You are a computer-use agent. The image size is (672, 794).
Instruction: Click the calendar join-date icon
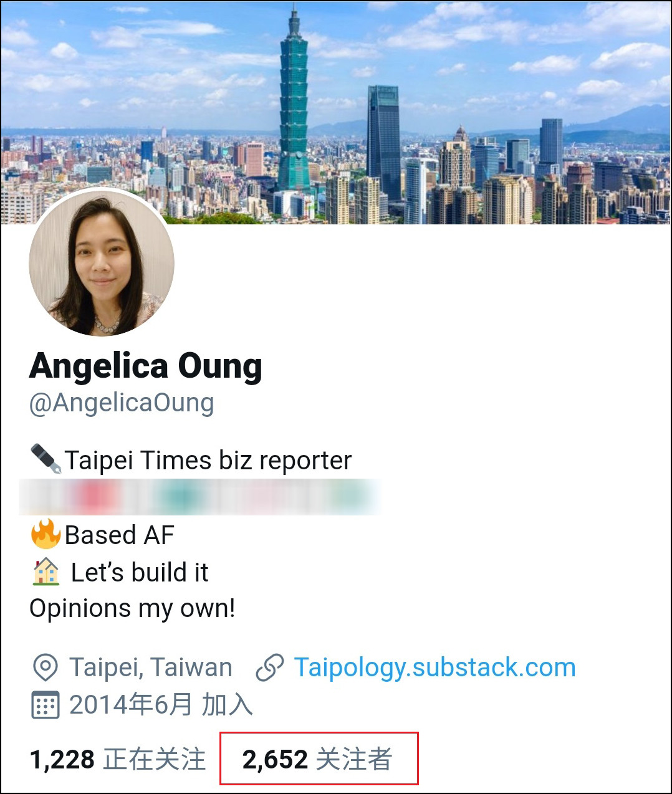coord(45,705)
